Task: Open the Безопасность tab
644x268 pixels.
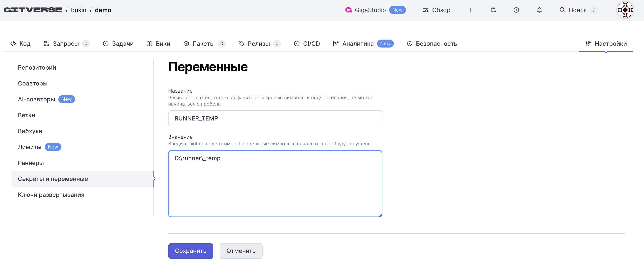Action: pyautogui.click(x=432, y=44)
